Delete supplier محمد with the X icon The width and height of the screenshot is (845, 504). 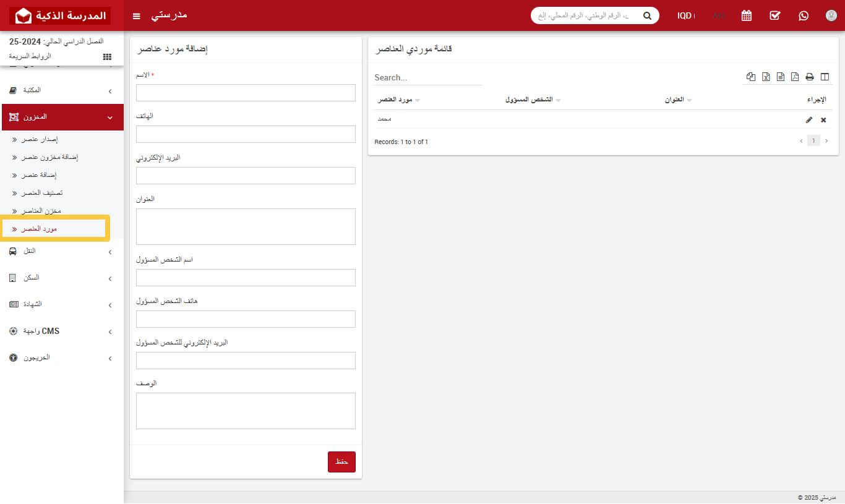[823, 119]
